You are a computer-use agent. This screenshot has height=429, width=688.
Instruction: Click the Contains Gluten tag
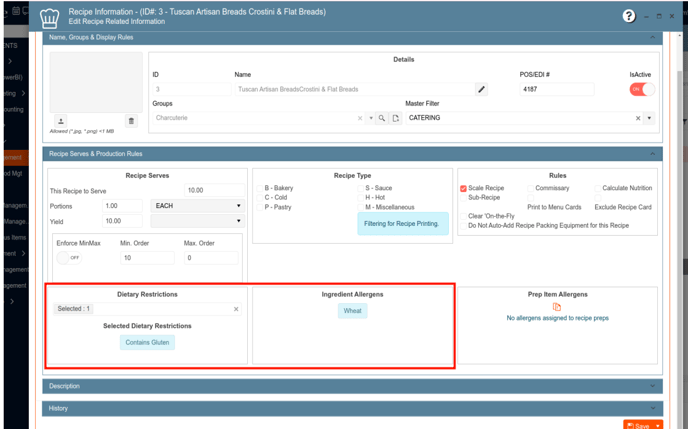(147, 343)
